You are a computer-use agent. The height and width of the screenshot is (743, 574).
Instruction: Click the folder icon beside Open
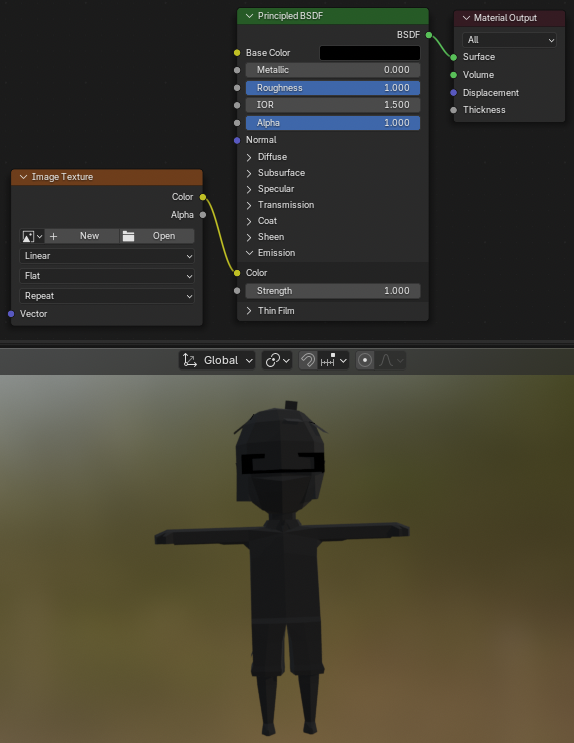click(128, 236)
